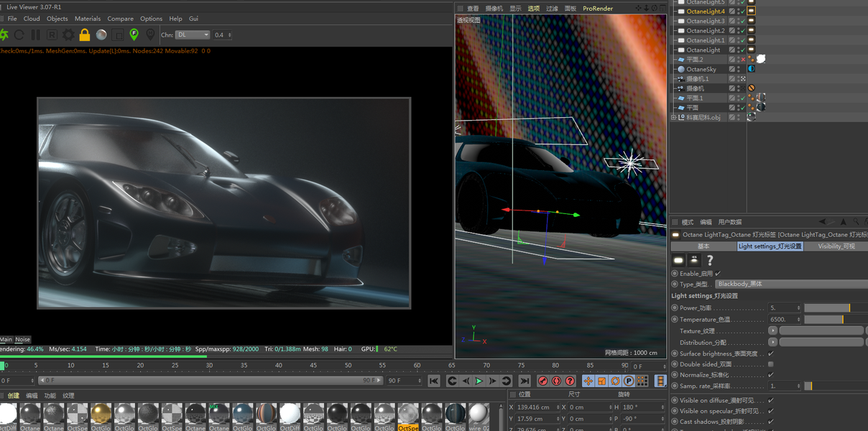Pause the Live Viewer render
The width and height of the screenshot is (868, 431).
click(36, 34)
